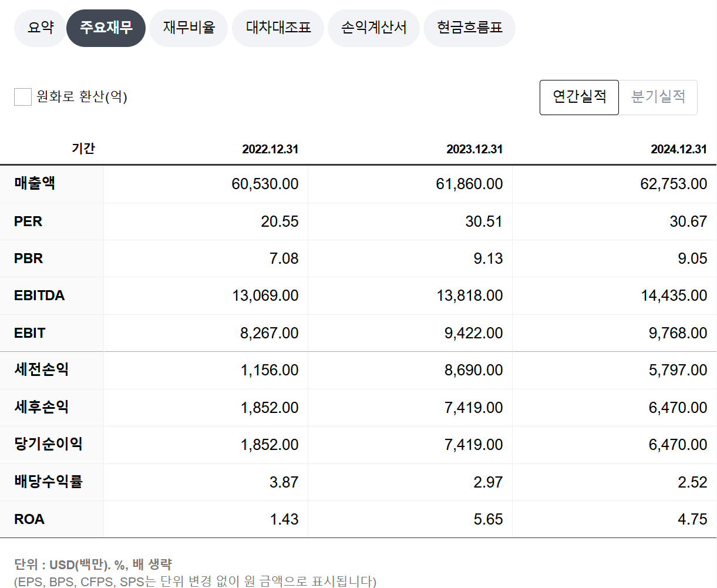Select the 연간실적 button
This screenshot has height=588, width=717.
pos(579,98)
